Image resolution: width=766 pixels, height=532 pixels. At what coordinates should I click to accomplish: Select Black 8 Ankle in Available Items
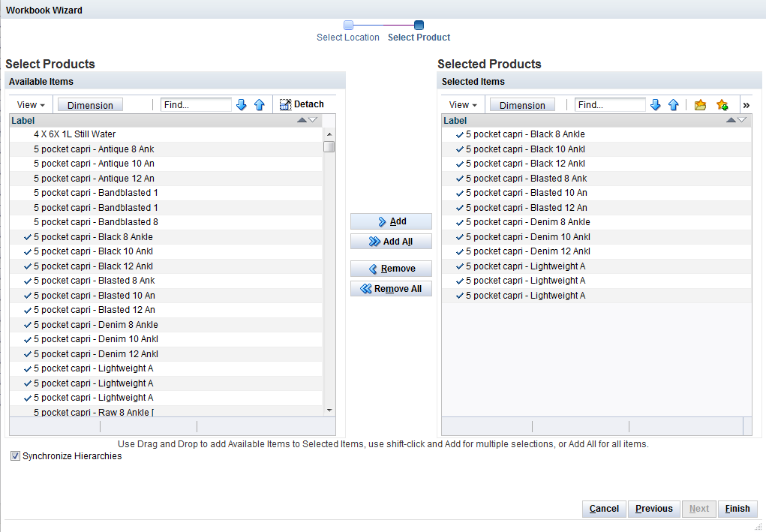pyautogui.click(x=166, y=237)
